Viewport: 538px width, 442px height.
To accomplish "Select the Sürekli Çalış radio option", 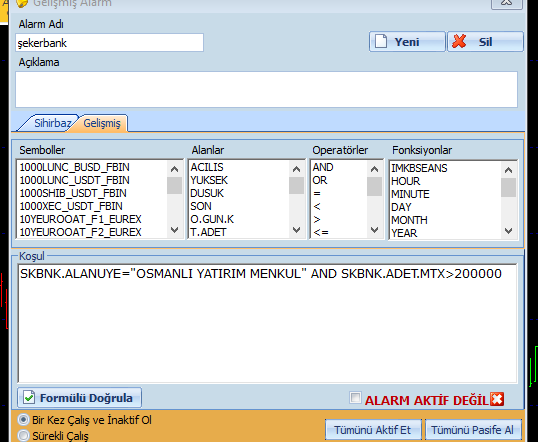I will pos(24,435).
